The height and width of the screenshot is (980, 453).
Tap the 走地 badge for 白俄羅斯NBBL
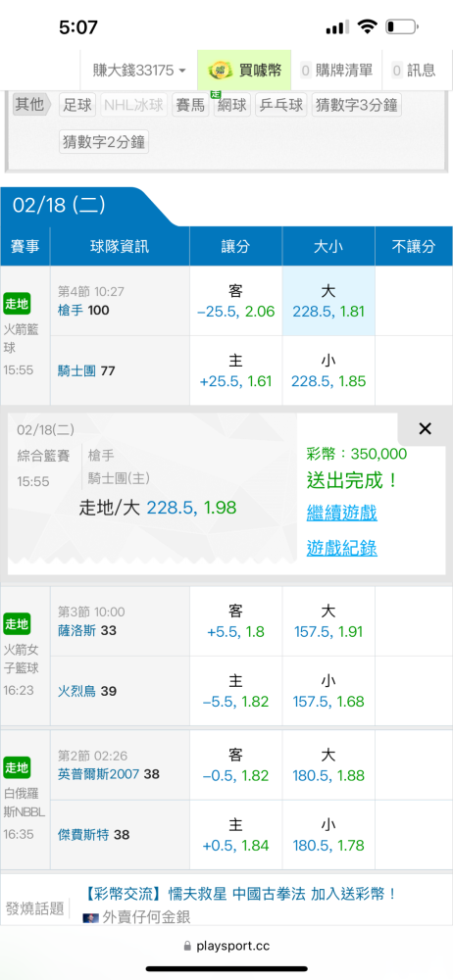click(17, 767)
